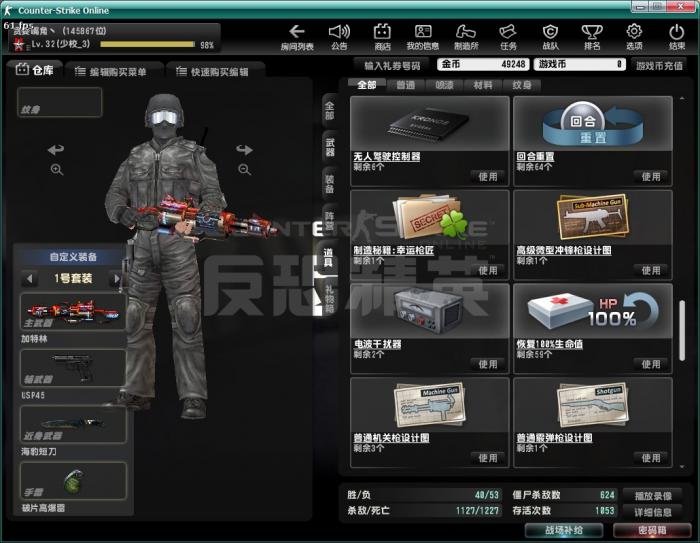Click the enter coupon code (输入礼券号码) button
Screen dimensions: 700x543
[x=392, y=66]
